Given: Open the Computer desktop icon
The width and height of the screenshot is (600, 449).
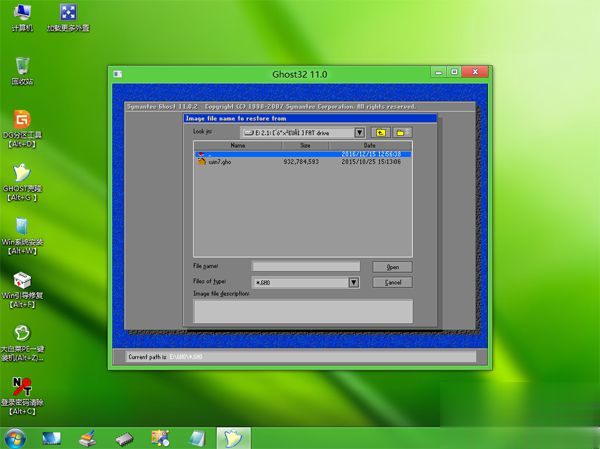Looking at the screenshot, I should click(22, 14).
